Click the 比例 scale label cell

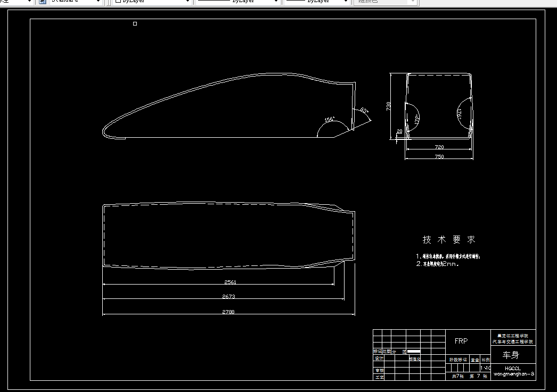pos(486,360)
